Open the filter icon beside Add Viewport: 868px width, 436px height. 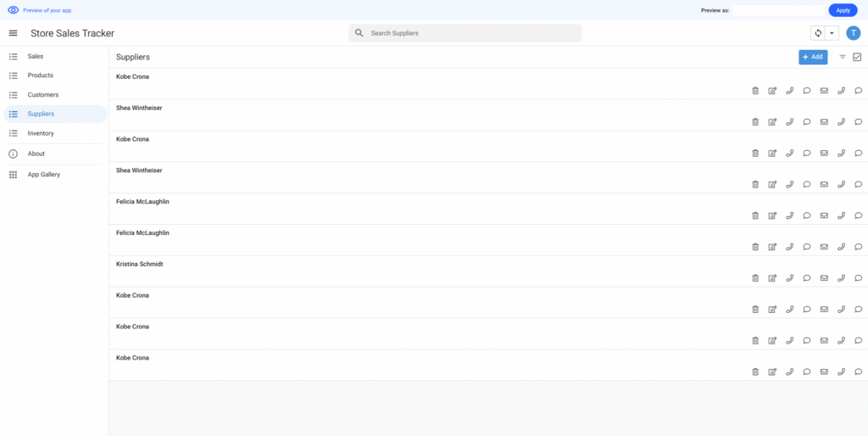click(x=843, y=57)
